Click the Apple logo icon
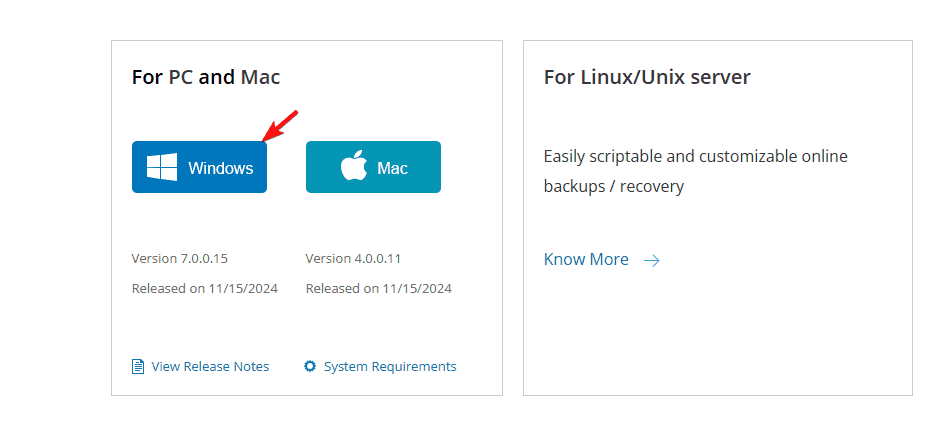Viewport: 927px width, 431px height. 354,167
